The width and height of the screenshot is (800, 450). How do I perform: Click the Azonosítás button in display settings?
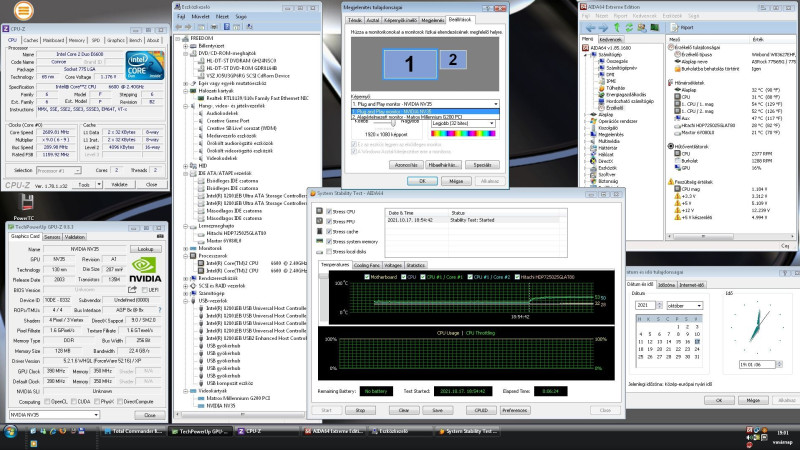pyautogui.click(x=407, y=165)
